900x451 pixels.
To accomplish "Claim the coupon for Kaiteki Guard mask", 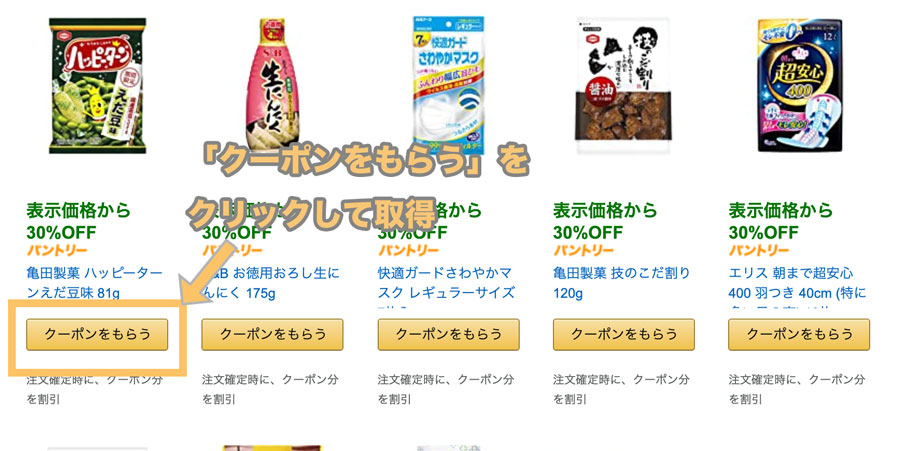I will [x=448, y=335].
